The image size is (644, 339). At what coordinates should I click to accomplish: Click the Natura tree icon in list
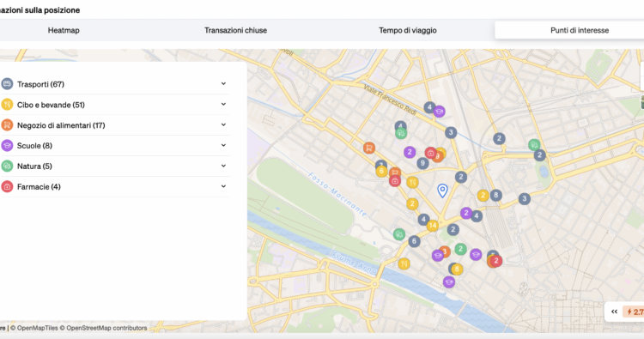tap(7, 166)
